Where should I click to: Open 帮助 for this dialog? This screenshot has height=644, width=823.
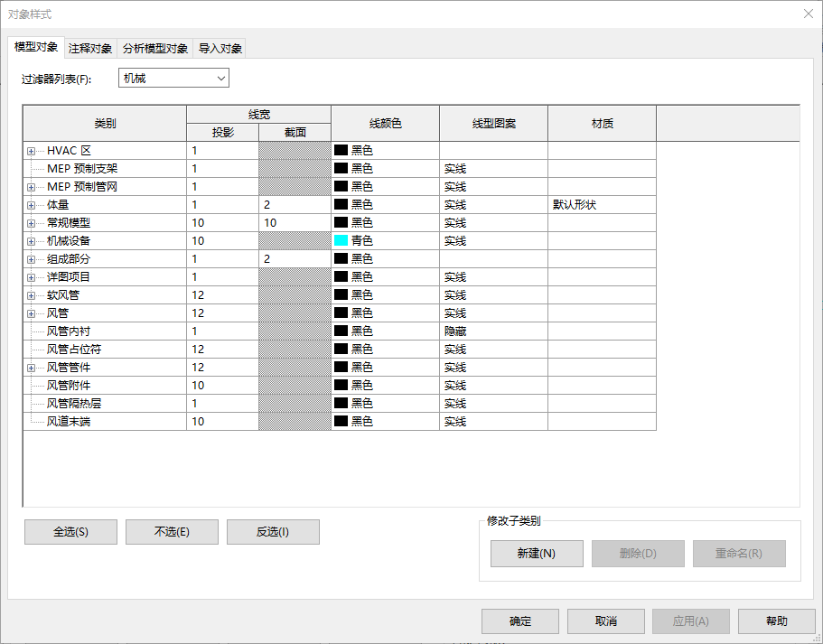[777, 621]
